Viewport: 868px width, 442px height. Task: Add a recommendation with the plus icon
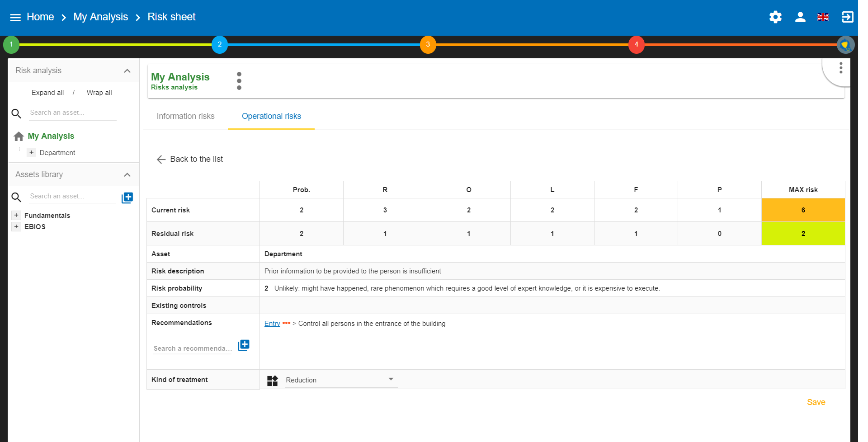pyautogui.click(x=244, y=345)
